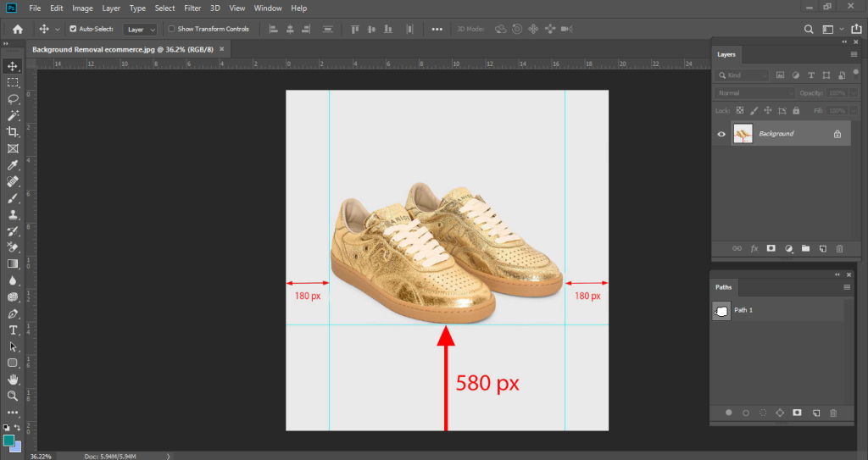Viewport: 868px width, 460px height.
Task: Toggle lock all padlock icon
Action: pos(796,111)
